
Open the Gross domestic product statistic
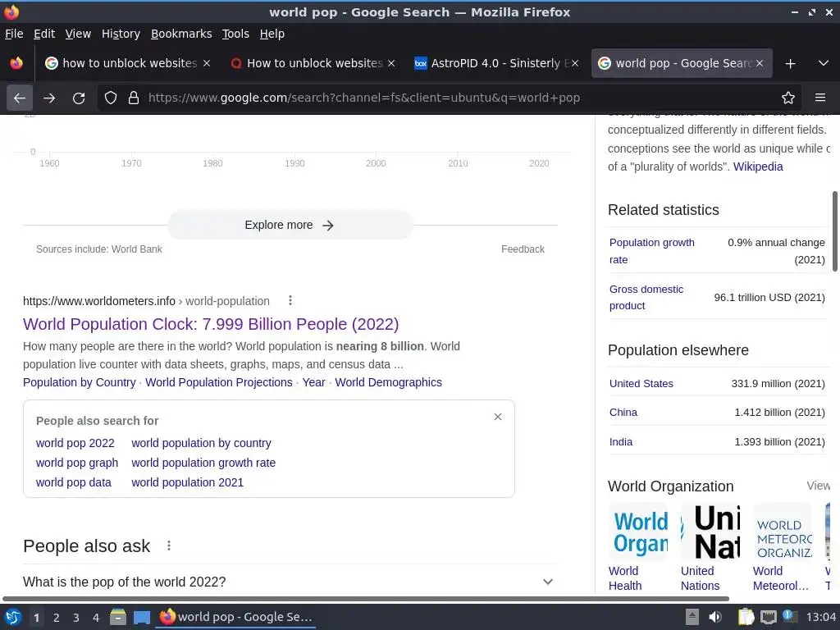click(x=646, y=297)
